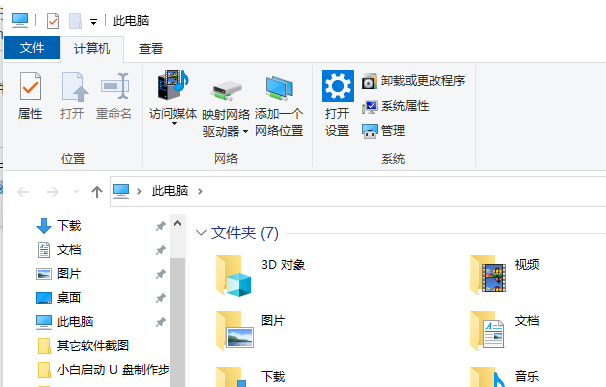Click Add a network location (添加一个网络位置)
The height and width of the screenshot is (387, 606).
279,106
